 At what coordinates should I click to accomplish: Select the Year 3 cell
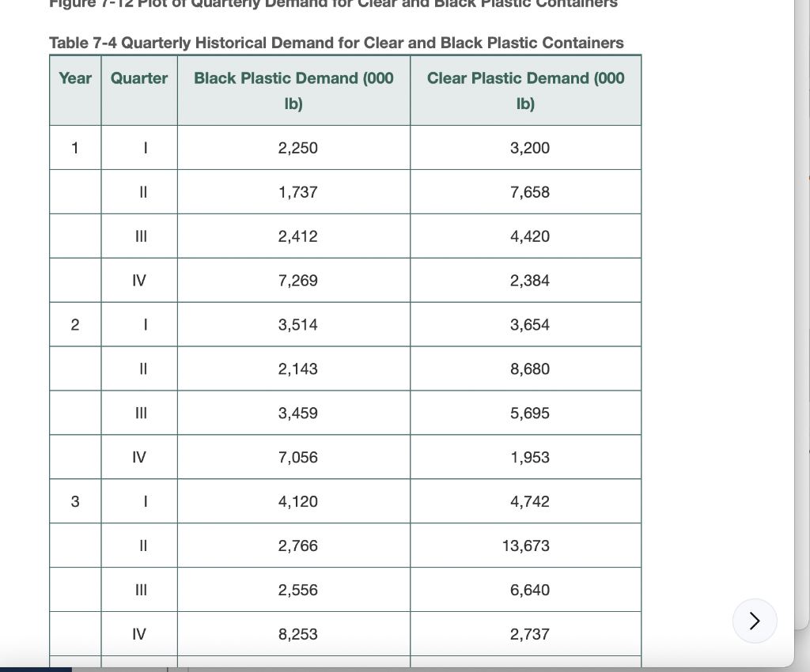74,500
